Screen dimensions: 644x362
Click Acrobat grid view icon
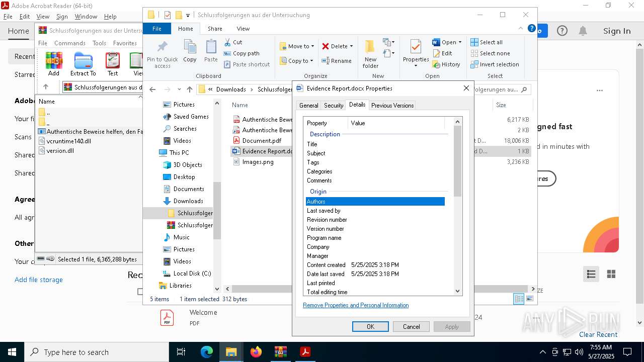coord(611,274)
